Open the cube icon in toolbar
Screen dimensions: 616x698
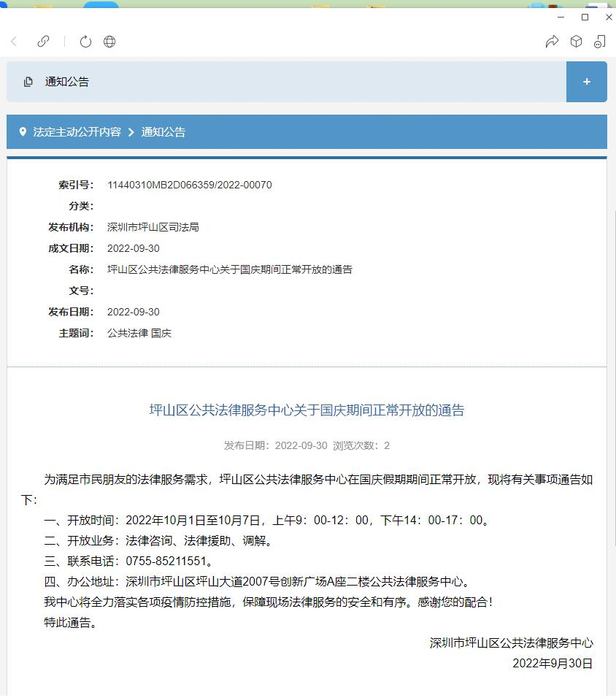coord(576,42)
